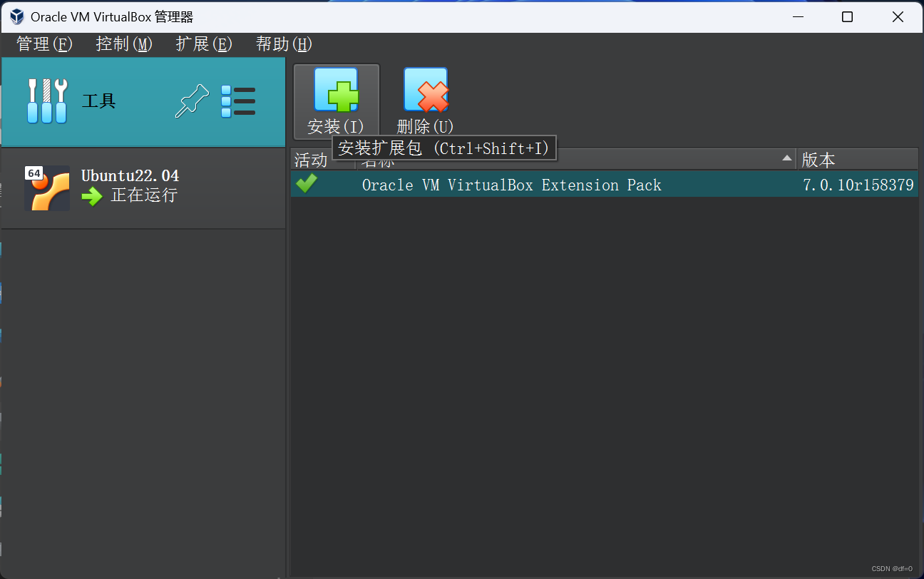Screen dimensions: 924x579
Task: Open the Tools hamburger menu icon
Action: 238,101
